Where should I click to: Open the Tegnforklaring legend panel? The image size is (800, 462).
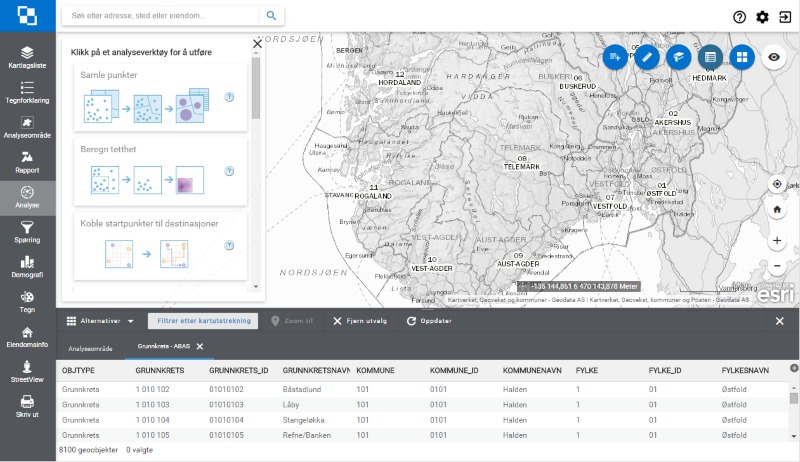tap(27, 92)
